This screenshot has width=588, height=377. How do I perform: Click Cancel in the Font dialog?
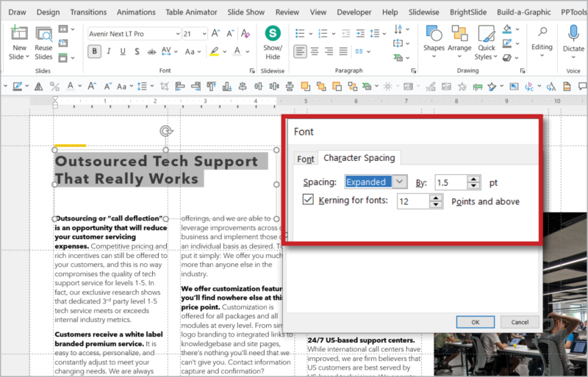520,322
